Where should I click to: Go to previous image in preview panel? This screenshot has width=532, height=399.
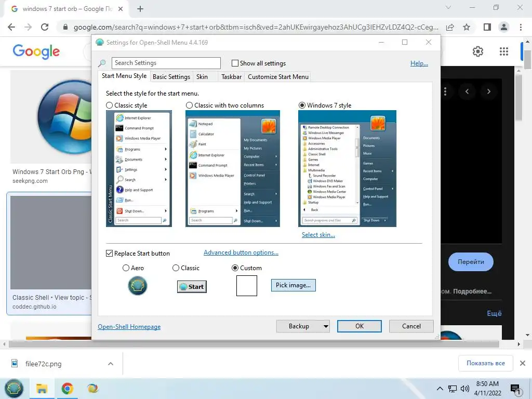tap(467, 91)
